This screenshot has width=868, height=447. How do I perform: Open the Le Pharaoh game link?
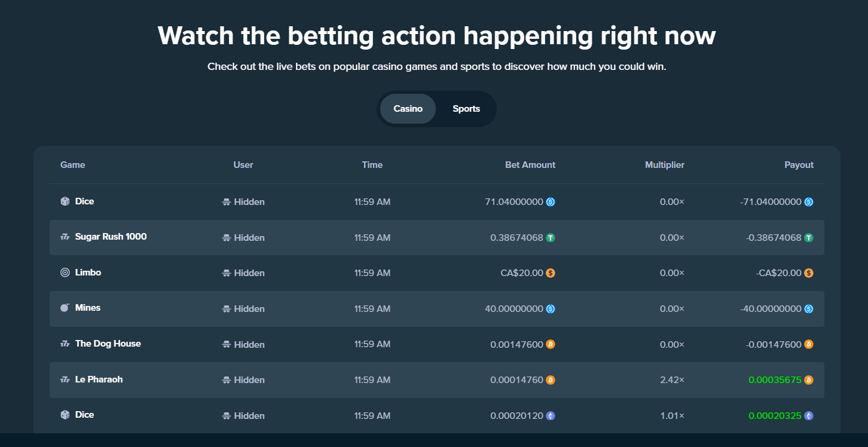(x=99, y=379)
